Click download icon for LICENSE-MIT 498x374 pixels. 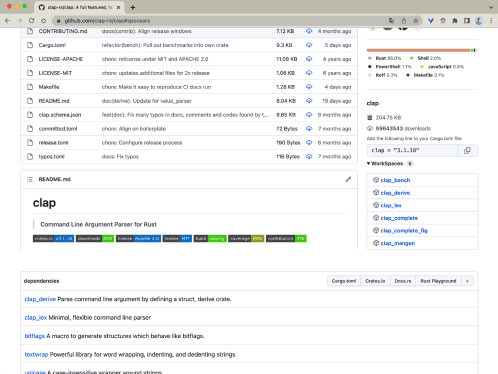[309, 73]
